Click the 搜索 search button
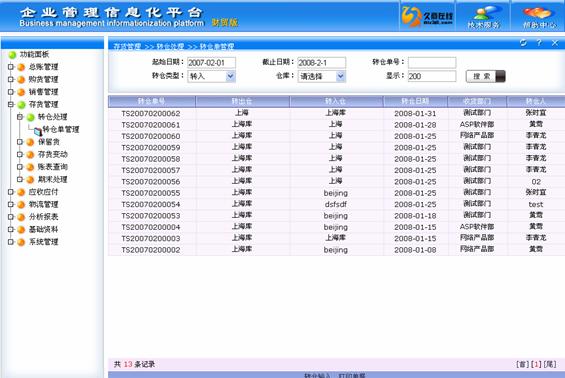This screenshot has width=565, height=378. pos(486,76)
